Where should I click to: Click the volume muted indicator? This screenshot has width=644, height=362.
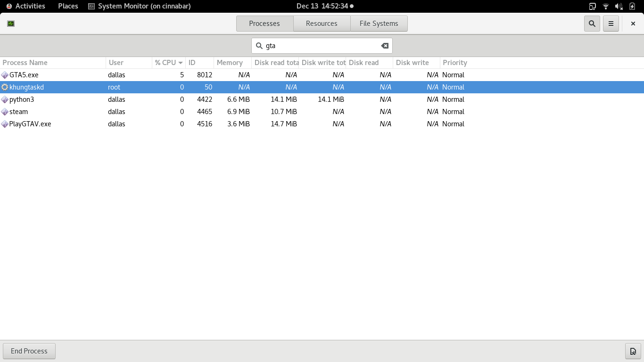coord(619,6)
